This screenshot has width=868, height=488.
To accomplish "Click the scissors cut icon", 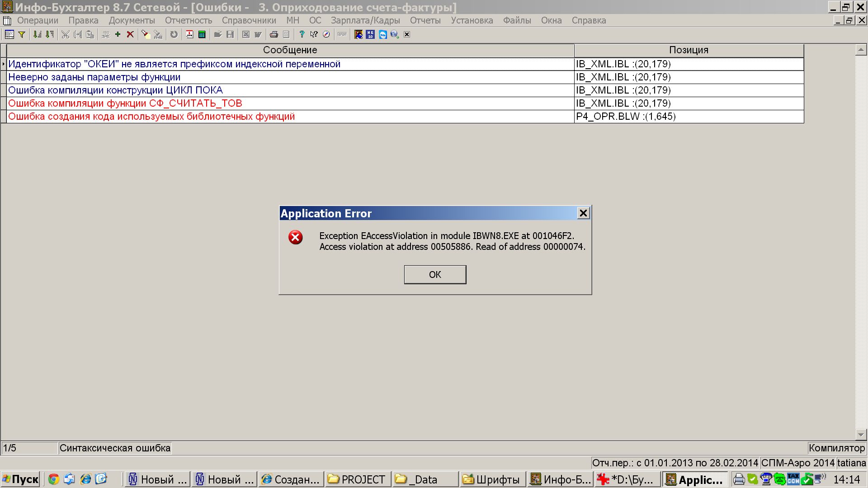I will (66, 34).
